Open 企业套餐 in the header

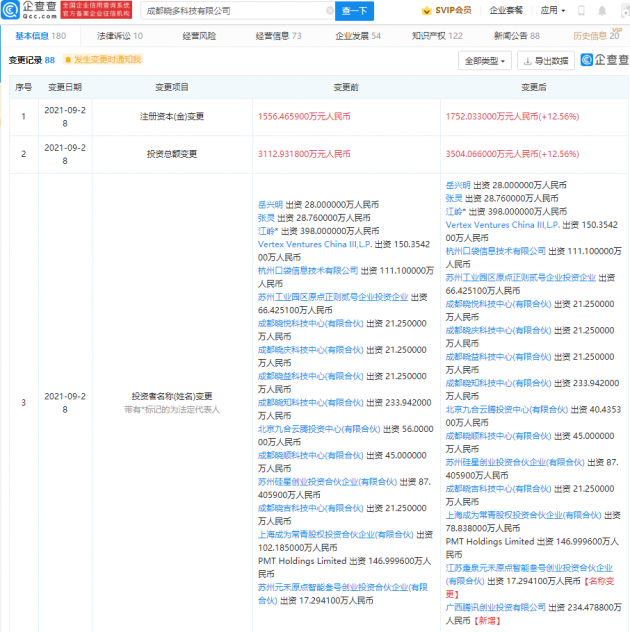coord(506,10)
